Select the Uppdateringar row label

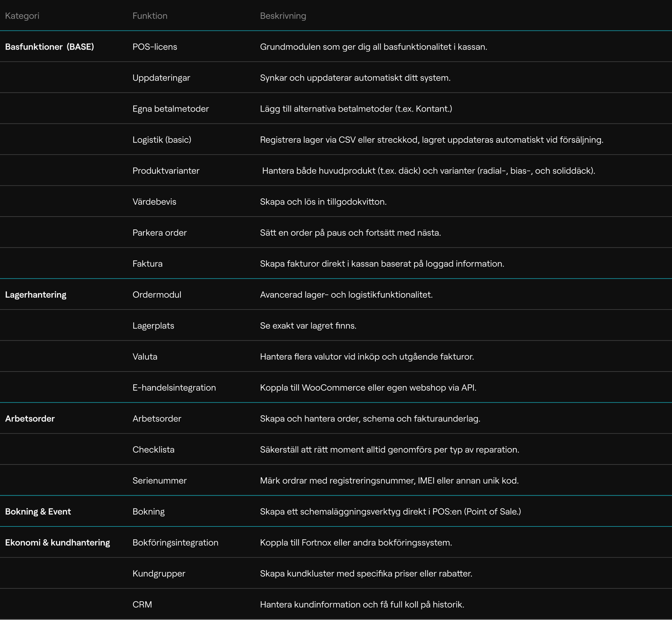click(161, 78)
